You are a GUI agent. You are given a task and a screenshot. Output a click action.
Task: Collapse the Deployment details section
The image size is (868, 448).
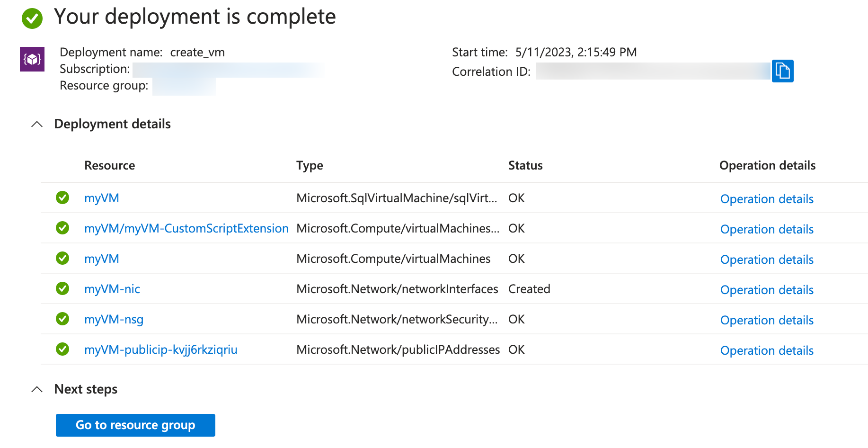click(x=37, y=124)
